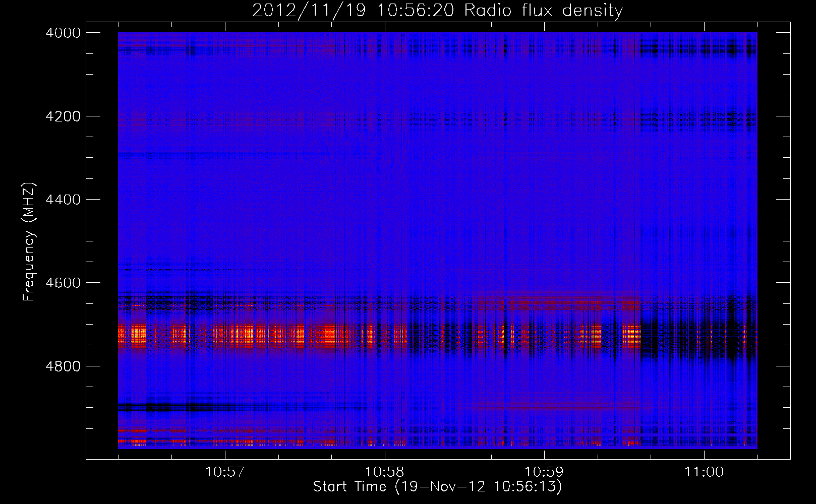Click the 10:58 time tick label
This screenshot has height=504, width=816.
[x=385, y=472]
